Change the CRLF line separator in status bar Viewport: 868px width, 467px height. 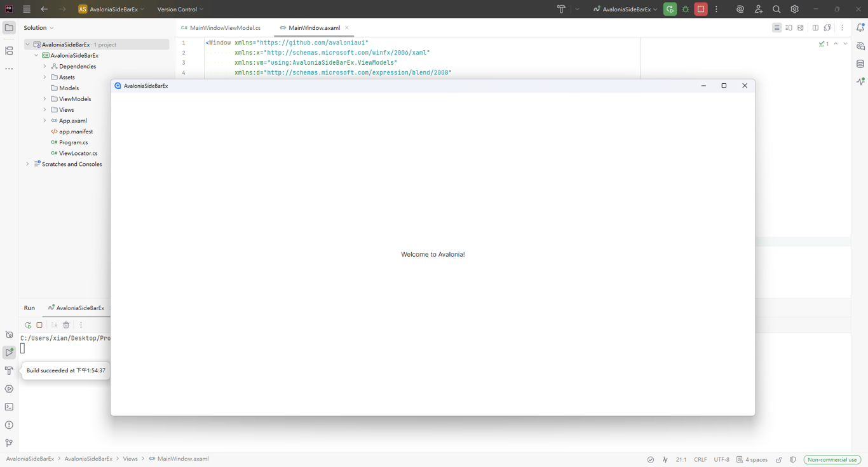point(700,459)
